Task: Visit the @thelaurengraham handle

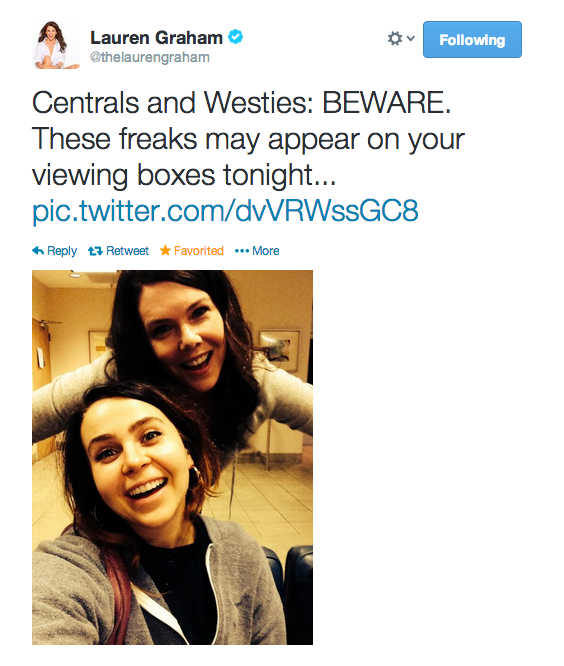Action: click(150, 57)
